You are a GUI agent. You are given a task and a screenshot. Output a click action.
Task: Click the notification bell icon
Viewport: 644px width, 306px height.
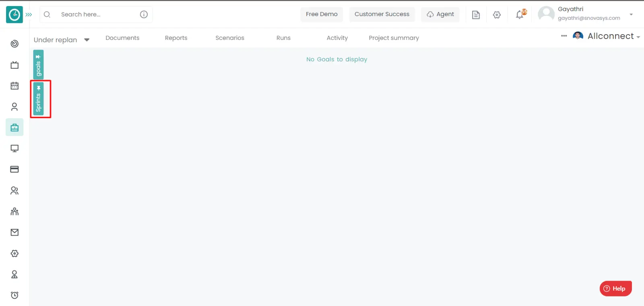(520, 15)
